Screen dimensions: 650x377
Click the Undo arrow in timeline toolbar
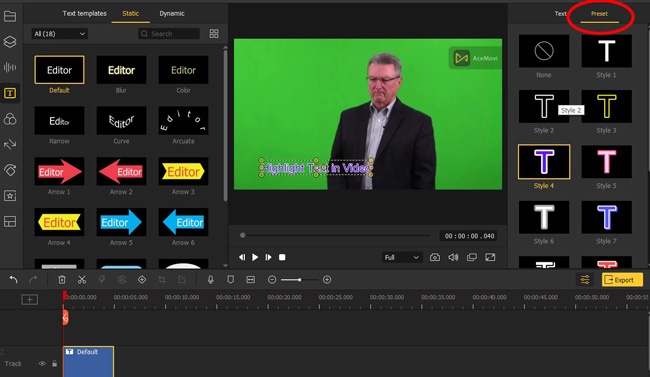pyautogui.click(x=14, y=280)
